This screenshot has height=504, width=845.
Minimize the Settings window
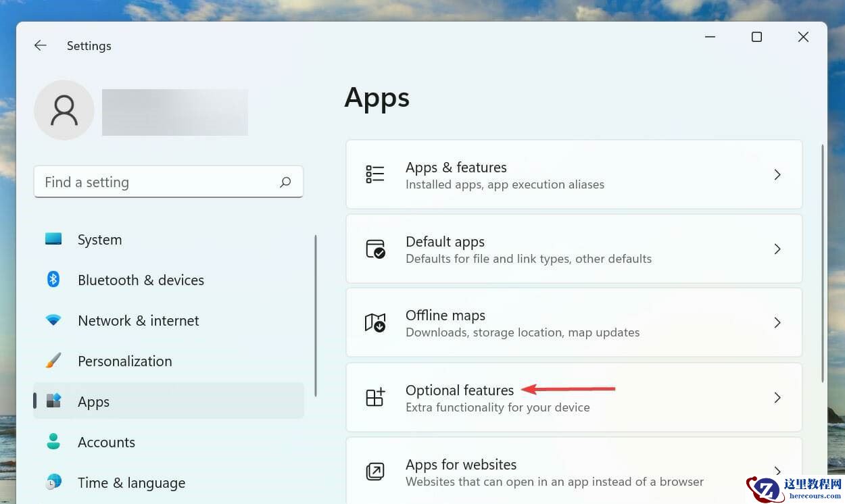pos(710,37)
